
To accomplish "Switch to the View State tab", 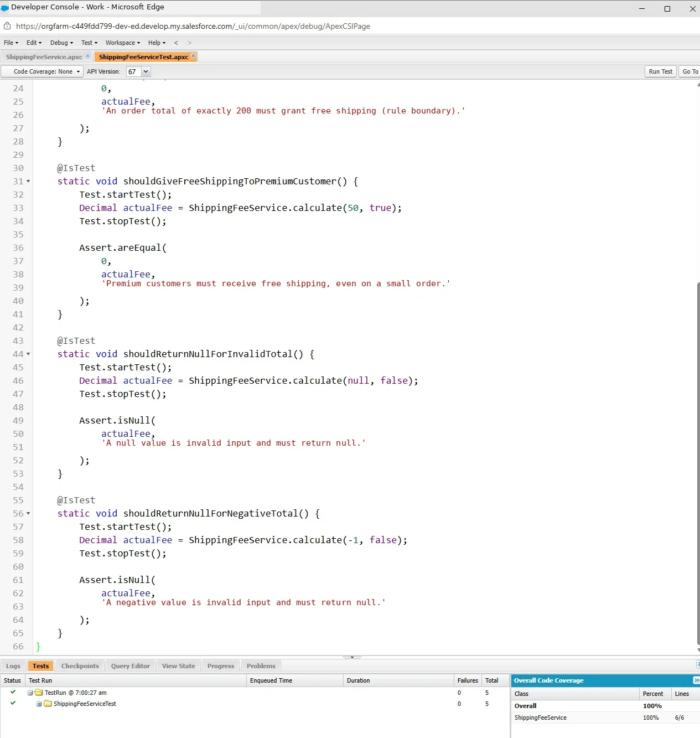I will point(179,666).
